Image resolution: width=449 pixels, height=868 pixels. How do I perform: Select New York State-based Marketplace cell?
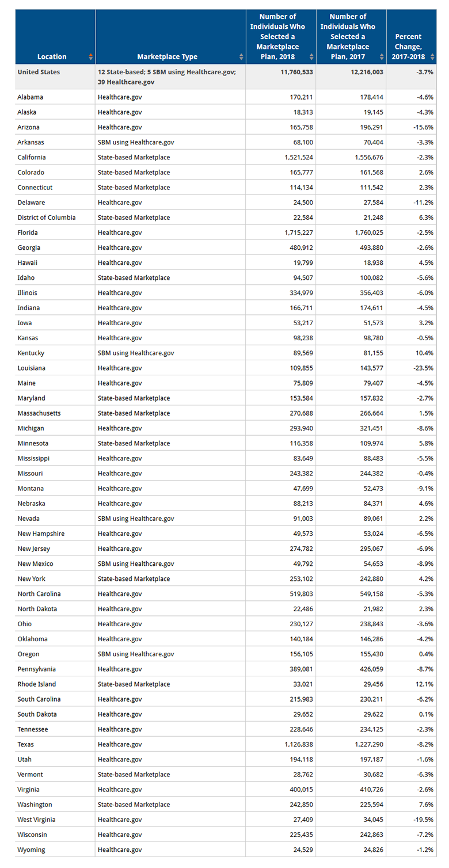(134, 578)
